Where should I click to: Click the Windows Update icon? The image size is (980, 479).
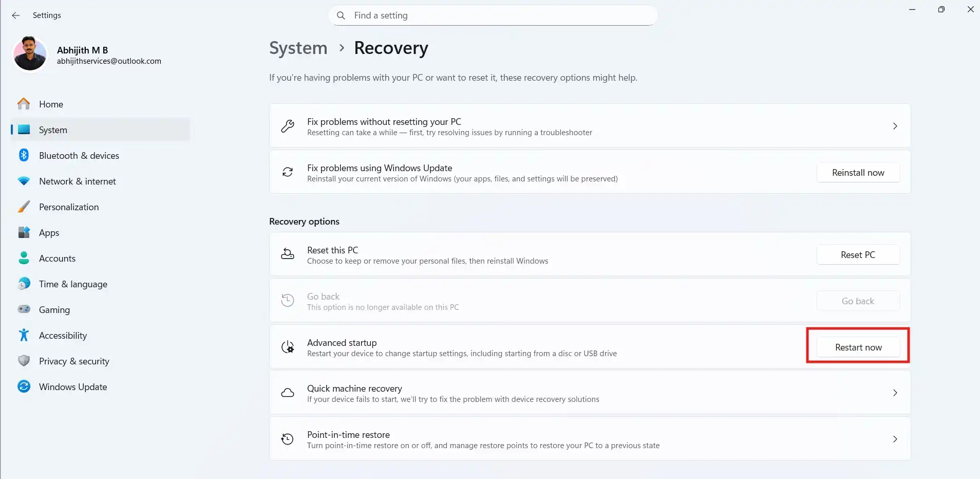click(24, 386)
